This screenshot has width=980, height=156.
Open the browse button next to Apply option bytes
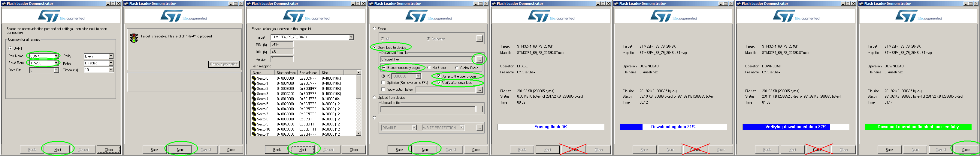pyautogui.click(x=479, y=90)
